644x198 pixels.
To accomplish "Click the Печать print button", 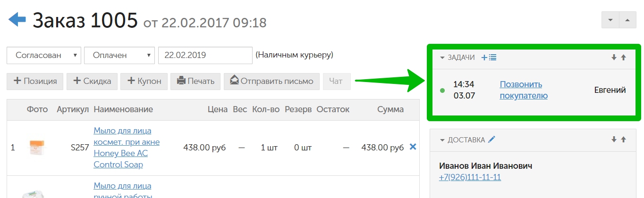I will pos(195,81).
